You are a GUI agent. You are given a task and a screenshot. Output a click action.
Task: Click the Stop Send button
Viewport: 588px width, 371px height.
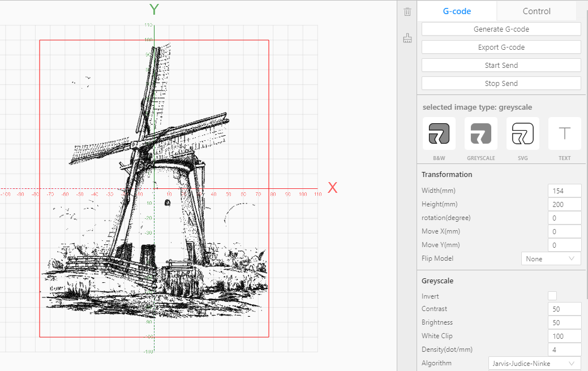(x=501, y=83)
